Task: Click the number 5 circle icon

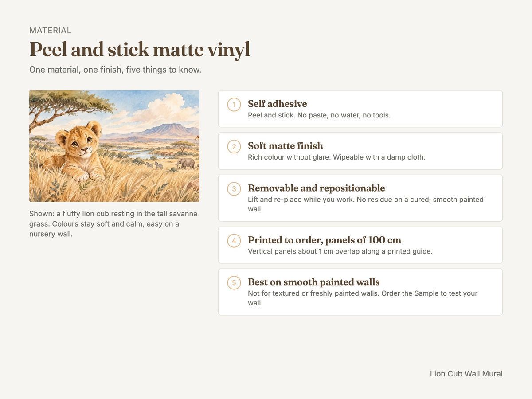Action: pos(234,283)
